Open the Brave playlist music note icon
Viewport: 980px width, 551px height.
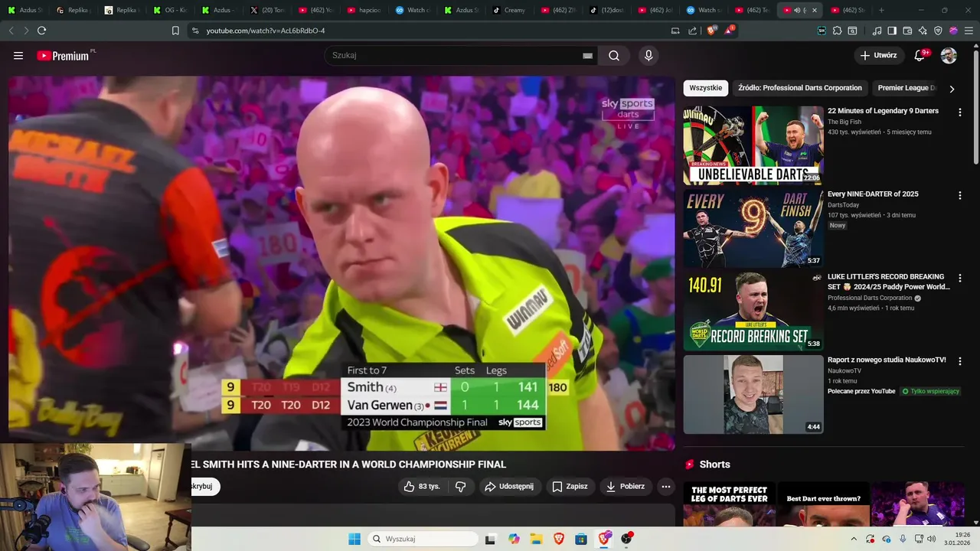(877, 31)
